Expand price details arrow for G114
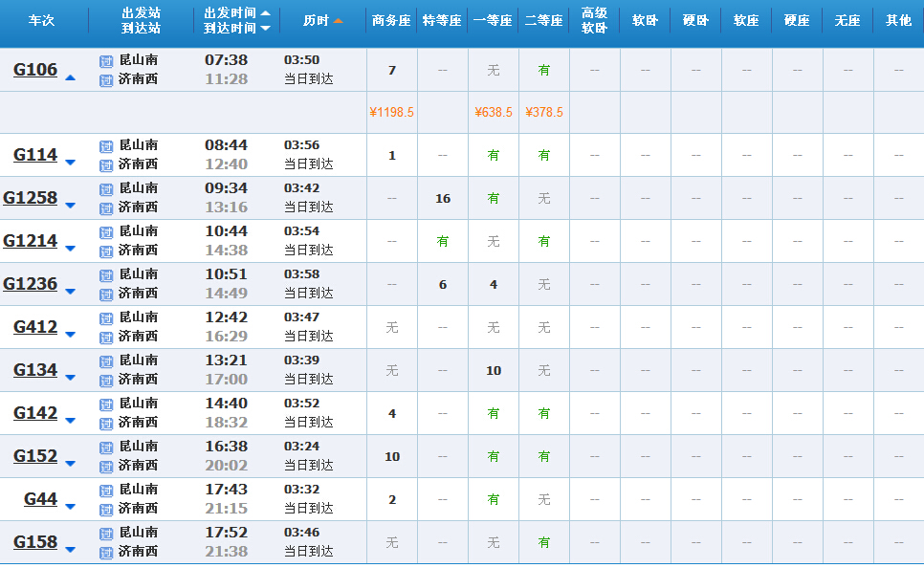Image resolution: width=924 pixels, height=568 pixels. tap(70, 163)
